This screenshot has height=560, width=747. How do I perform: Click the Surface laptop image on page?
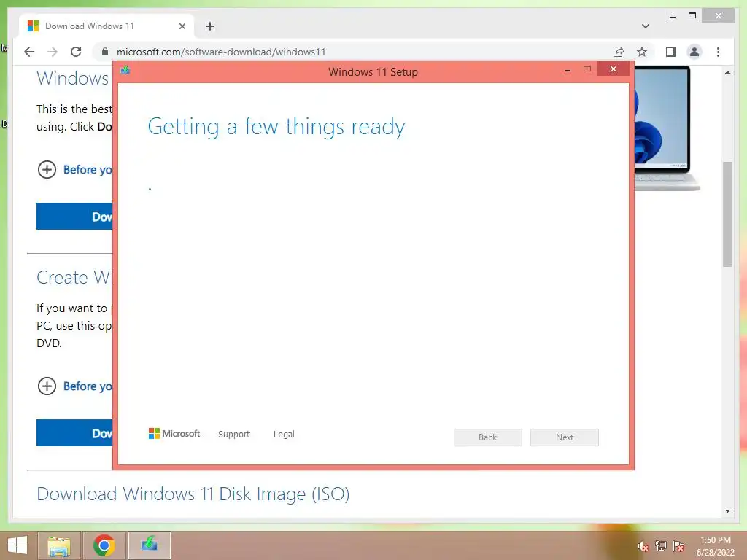click(667, 128)
